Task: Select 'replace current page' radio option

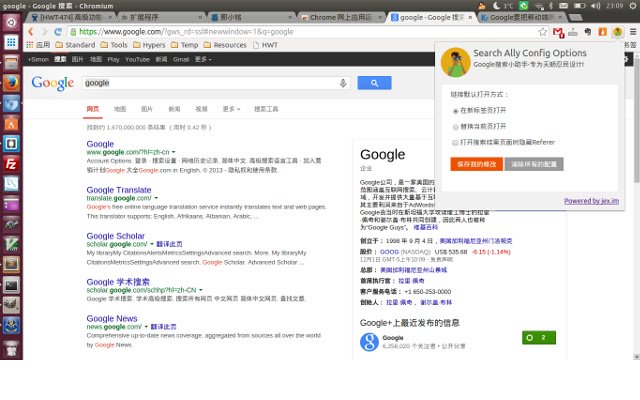Action: coord(456,127)
